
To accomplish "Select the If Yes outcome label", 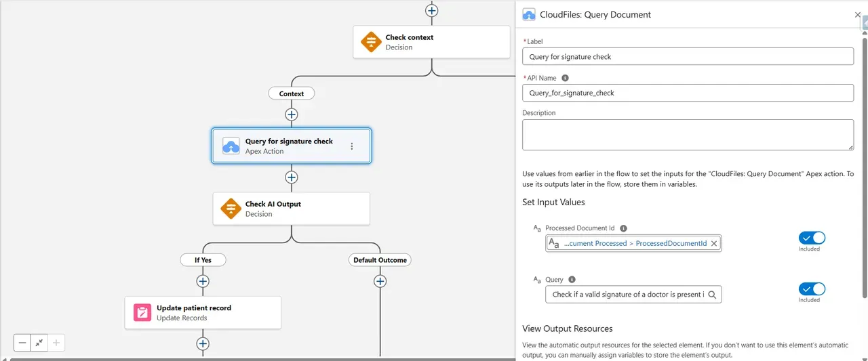I will coord(203,260).
